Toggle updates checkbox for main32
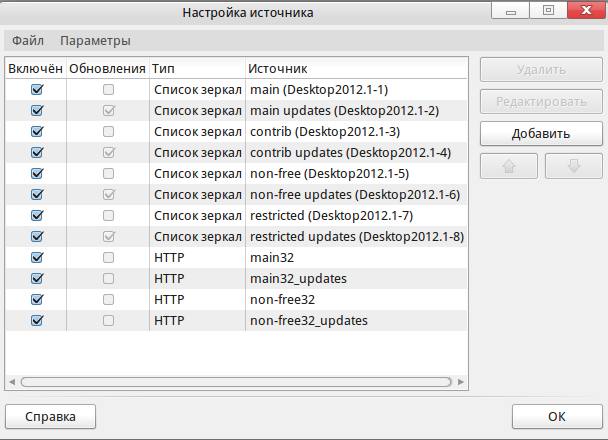 pos(108,257)
